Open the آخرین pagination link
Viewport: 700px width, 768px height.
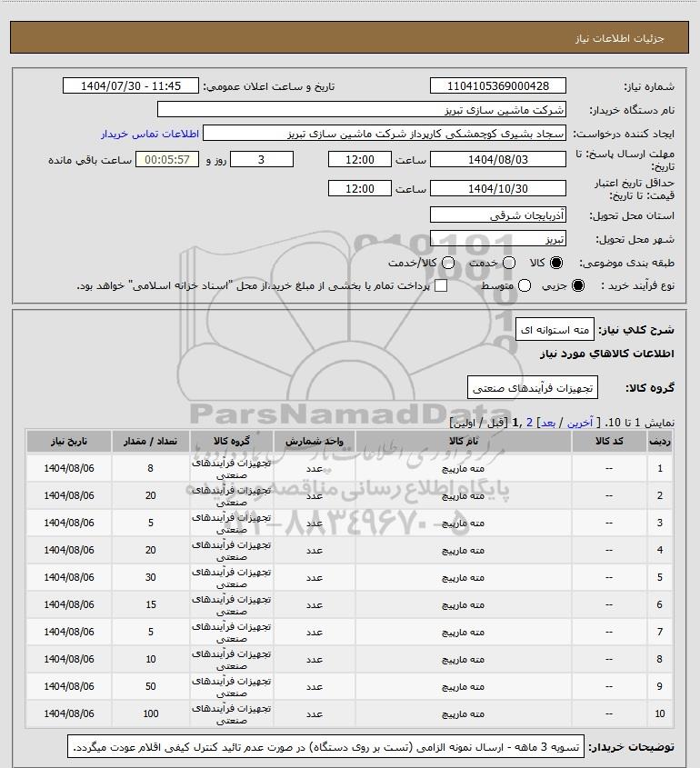click(x=580, y=423)
